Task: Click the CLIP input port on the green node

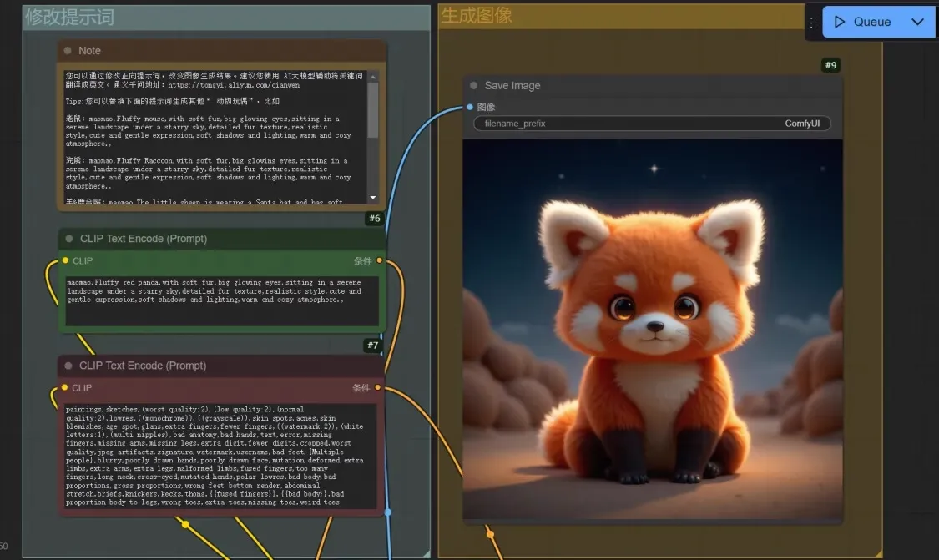Action: 65,260
